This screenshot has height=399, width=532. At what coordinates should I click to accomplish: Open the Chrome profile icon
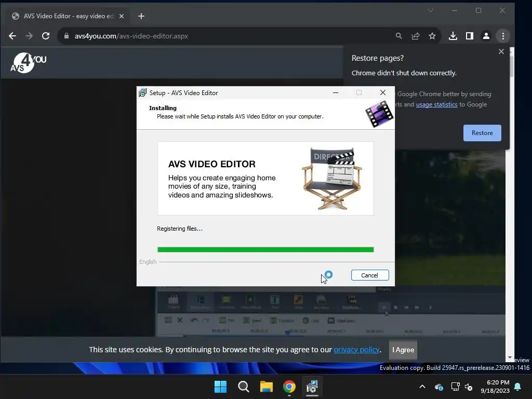(x=486, y=36)
